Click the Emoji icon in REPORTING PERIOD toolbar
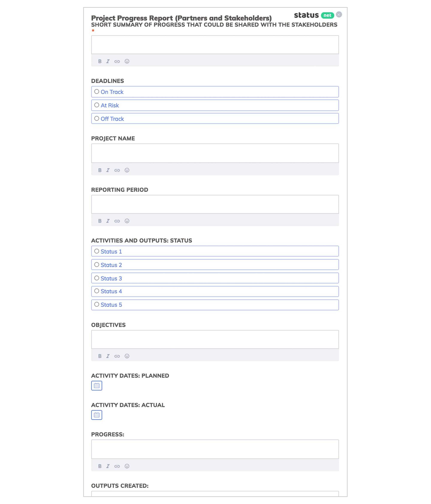 tap(127, 221)
